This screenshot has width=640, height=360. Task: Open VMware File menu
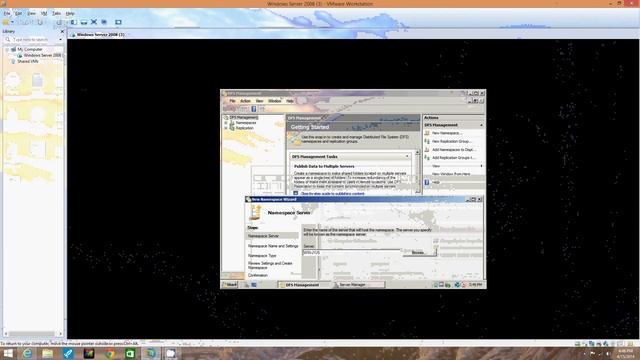click(7, 13)
